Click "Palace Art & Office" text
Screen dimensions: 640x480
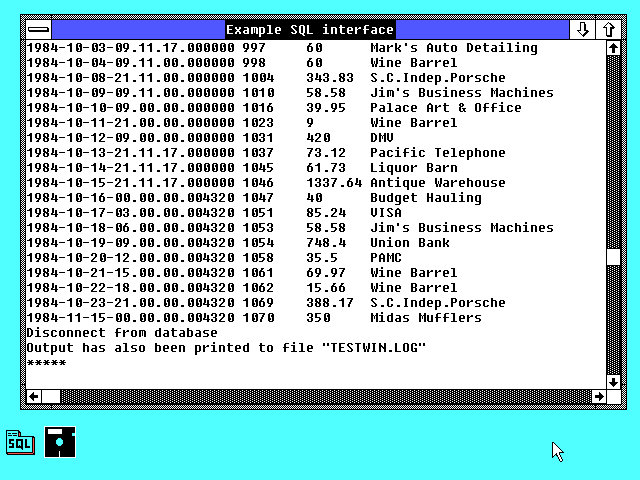[446, 108]
